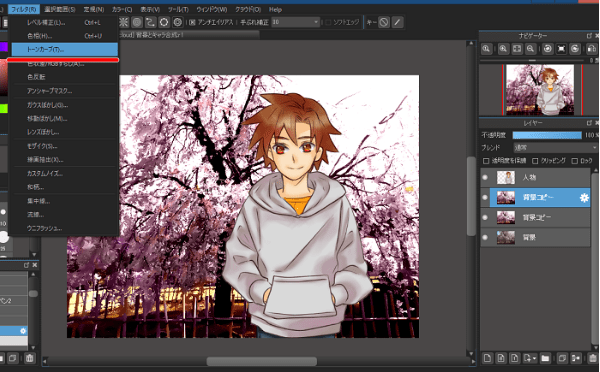Choose 集中線 in the filter menu
Screen dimensions: 600x372
click(x=65, y=201)
